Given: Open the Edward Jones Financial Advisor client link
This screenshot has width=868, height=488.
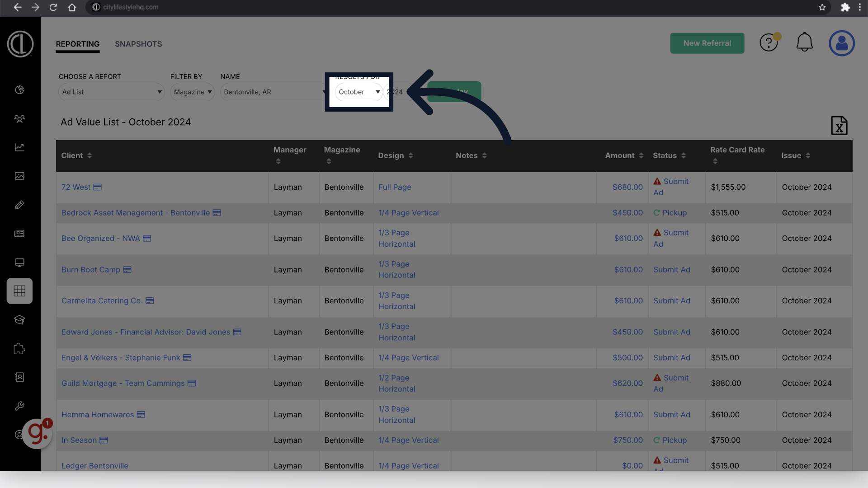Looking at the screenshot, I should [x=146, y=333].
